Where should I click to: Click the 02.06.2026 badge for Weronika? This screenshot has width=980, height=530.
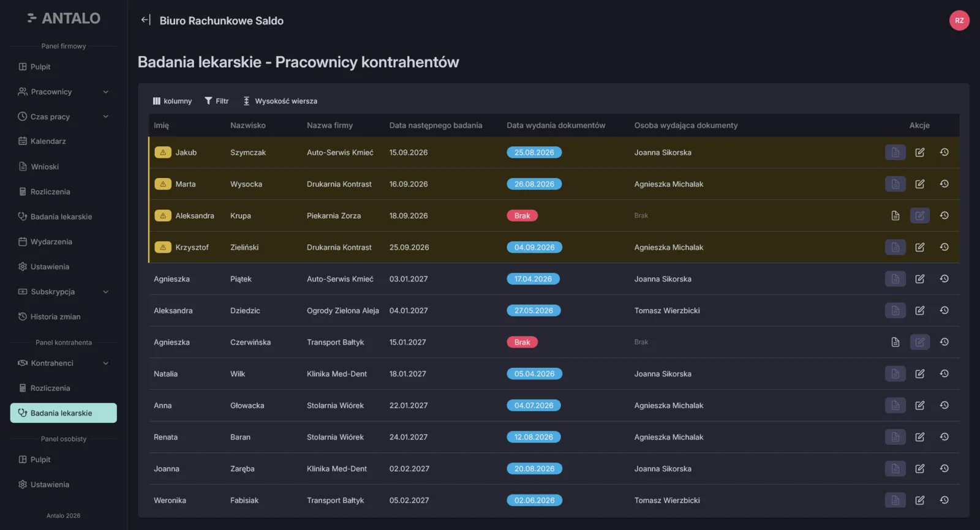point(534,500)
